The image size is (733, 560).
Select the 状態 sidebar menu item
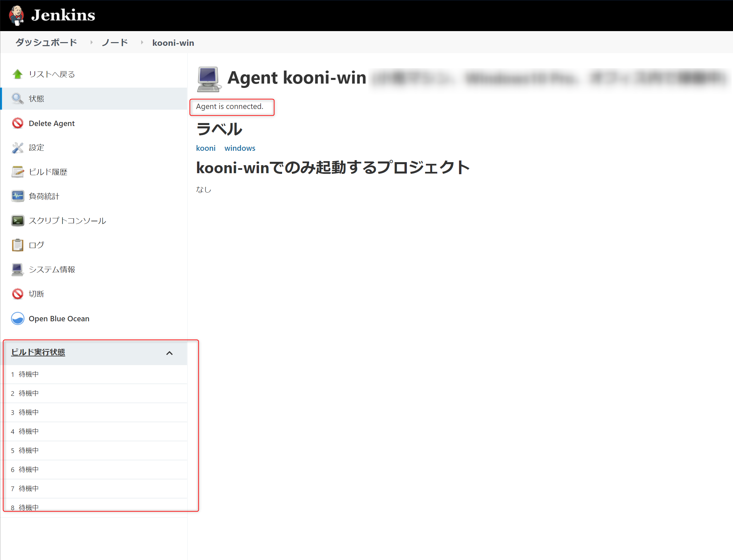tap(36, 99)
